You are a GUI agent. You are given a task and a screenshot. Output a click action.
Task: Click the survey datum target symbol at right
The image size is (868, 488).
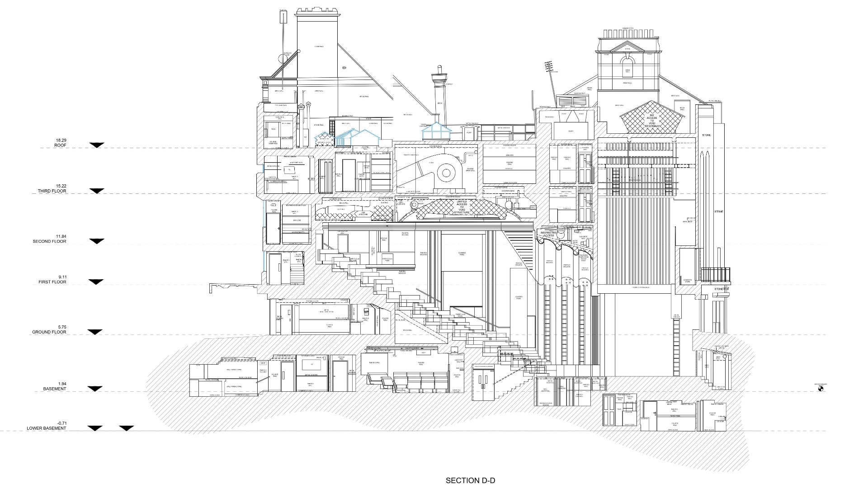pyautogui.click(x=821, y=389)
